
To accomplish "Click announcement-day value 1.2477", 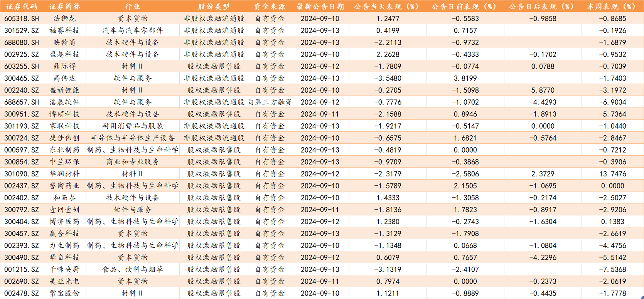I will coord(388,18).
